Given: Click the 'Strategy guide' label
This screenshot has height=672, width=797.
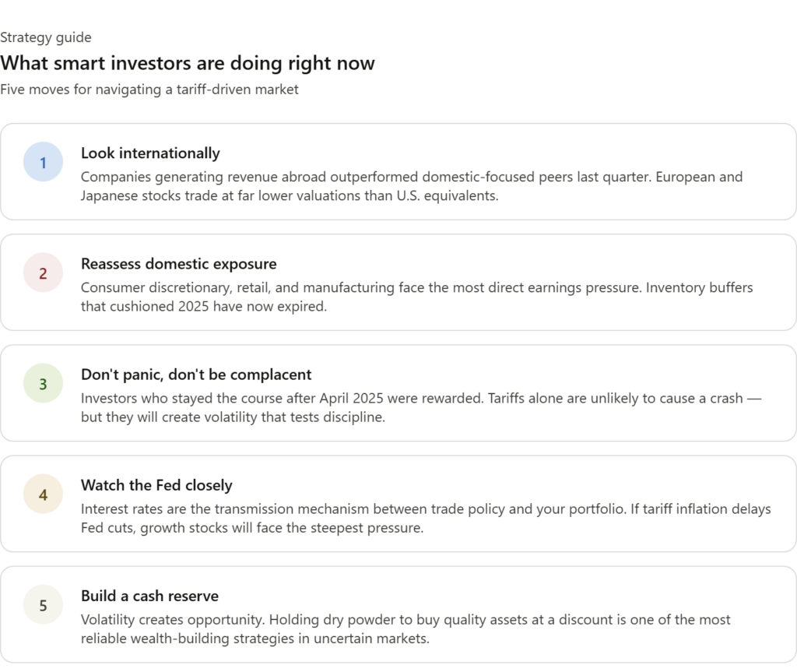Looking at the screenshot, I should (46, 37).
